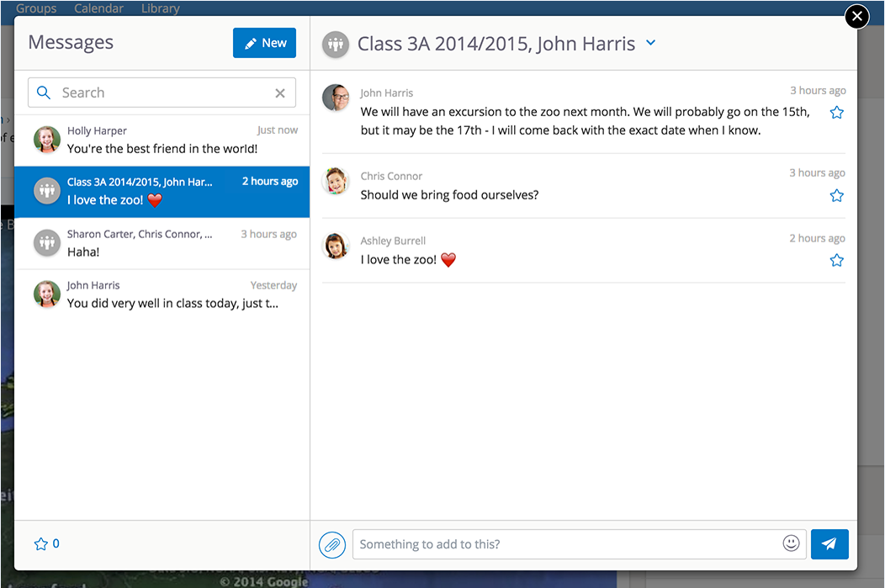Click Ashley Burrell's avatar in the thread

[x=337, y=246]
